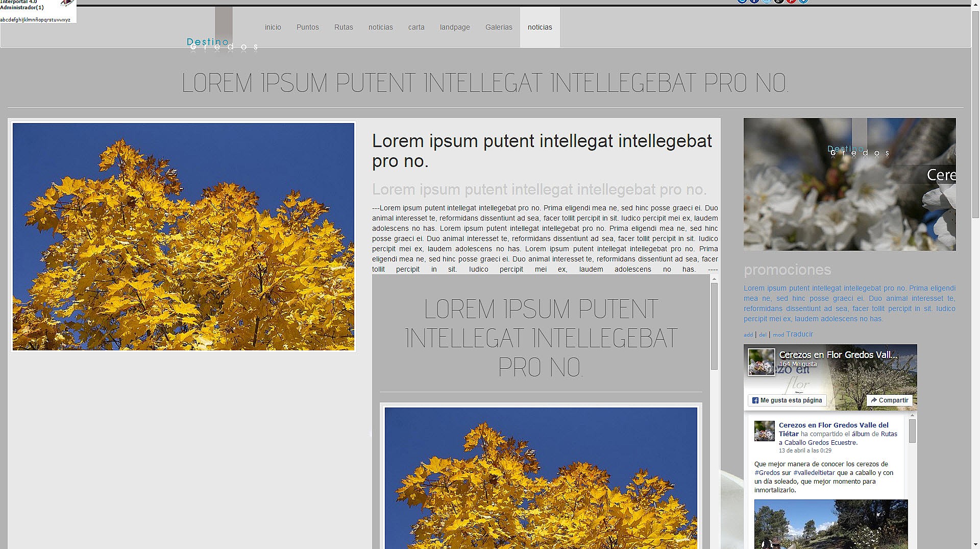Click Me gusta esta página button
Viewport: 980px width, 549px height.
787,400
